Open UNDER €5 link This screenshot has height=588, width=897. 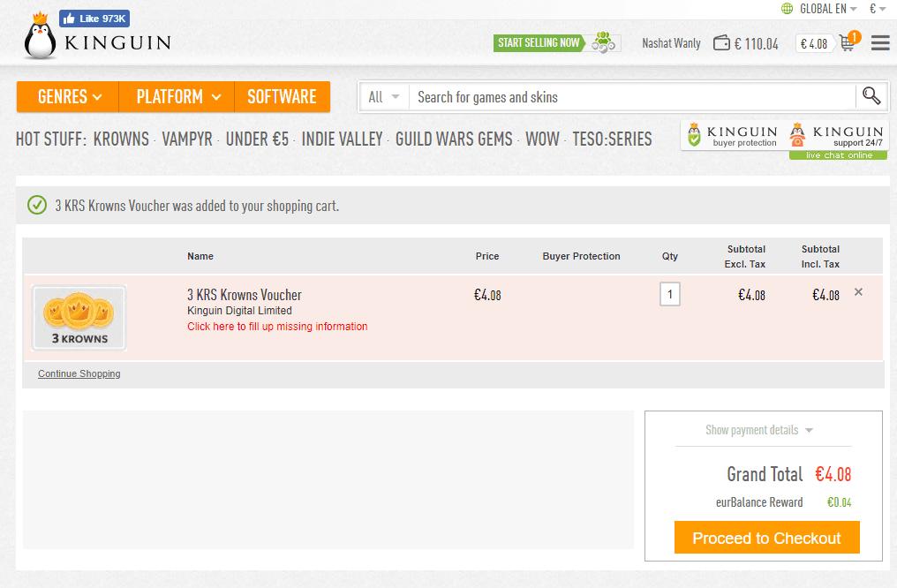258,139
